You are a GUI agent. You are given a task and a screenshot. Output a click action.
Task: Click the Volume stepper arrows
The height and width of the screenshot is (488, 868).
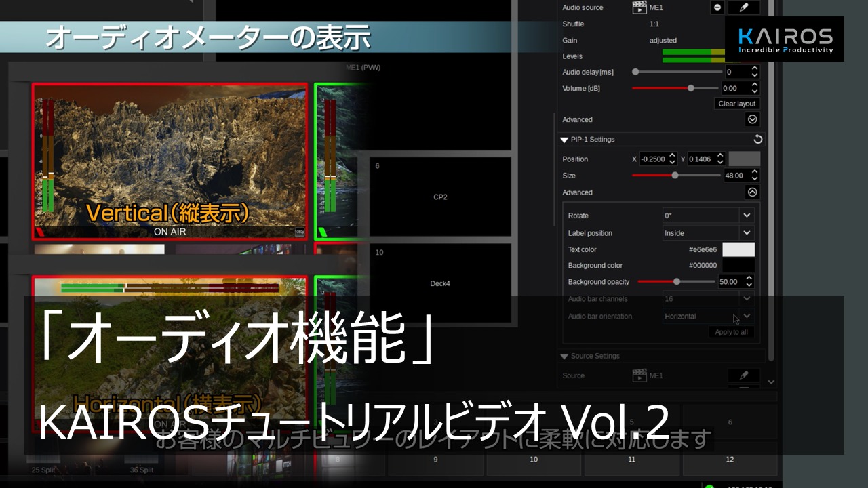(755, 88)
